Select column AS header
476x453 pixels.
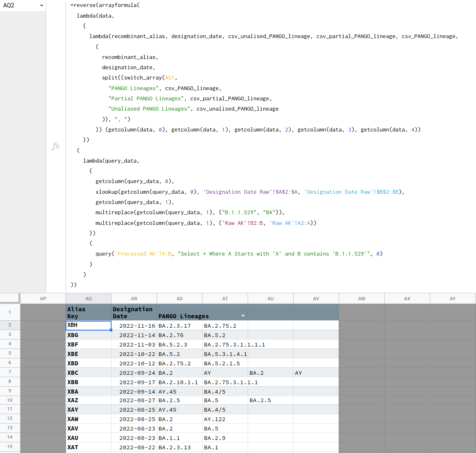coord(180,299)
